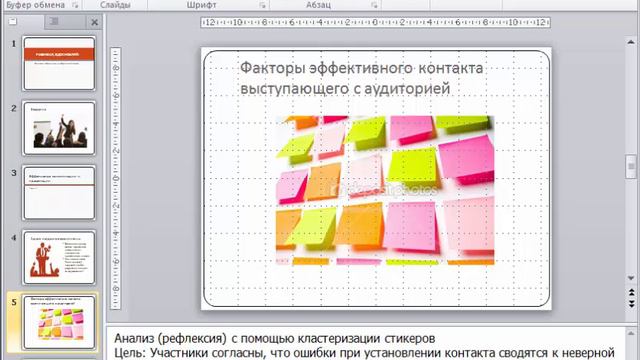Image resolution: width=640 pixels, height=360 pixels.
Task: Select the sticky notes picture on the slide
Action: (x=385, y=190)
